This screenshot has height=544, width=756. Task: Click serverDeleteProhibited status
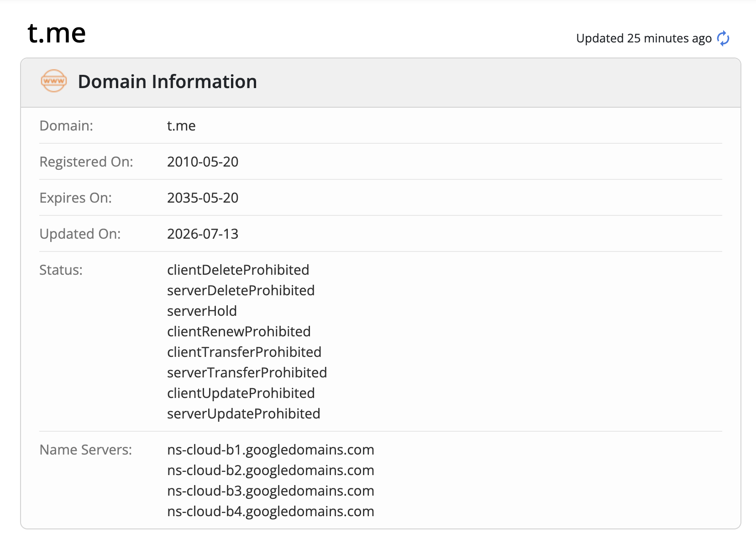click(x=241, y=290)
